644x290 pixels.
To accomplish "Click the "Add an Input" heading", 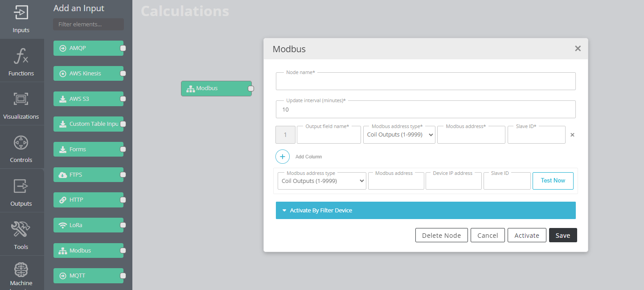I will pos(79,8).
